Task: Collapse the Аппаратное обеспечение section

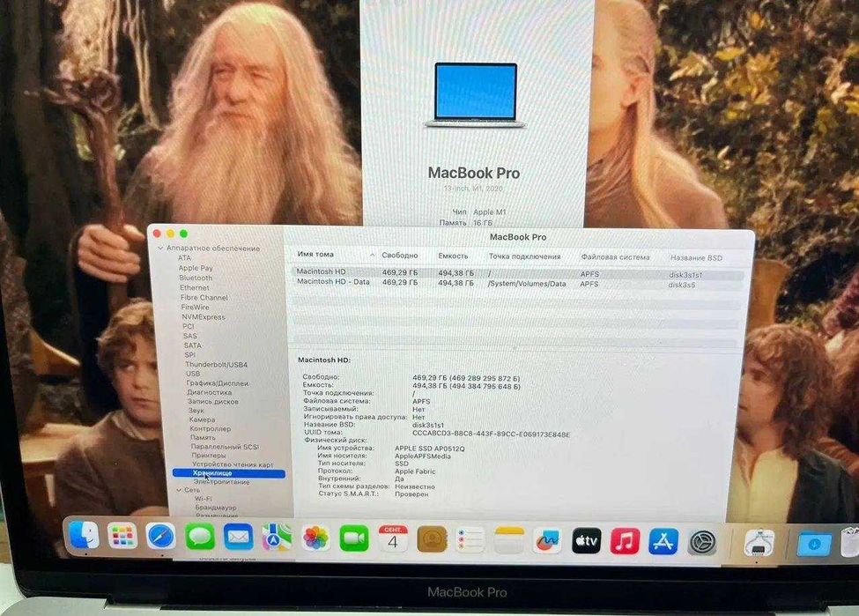Action: pos(160,249)
